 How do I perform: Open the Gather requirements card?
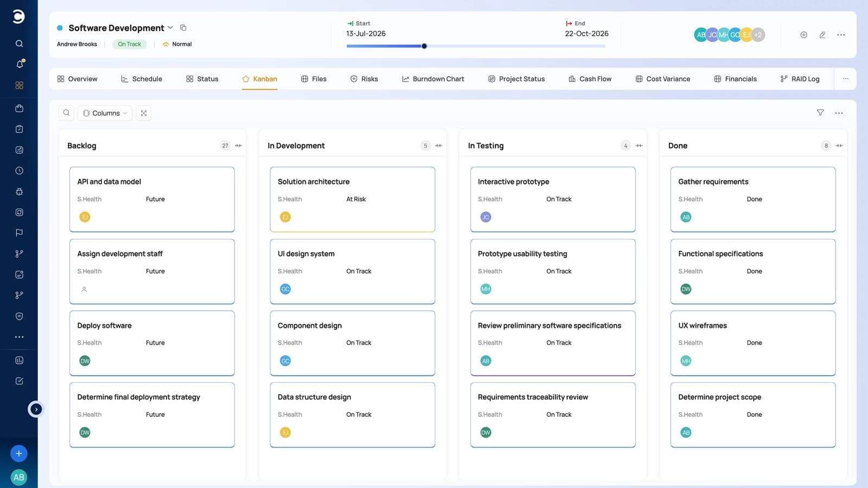click(753, 199)
